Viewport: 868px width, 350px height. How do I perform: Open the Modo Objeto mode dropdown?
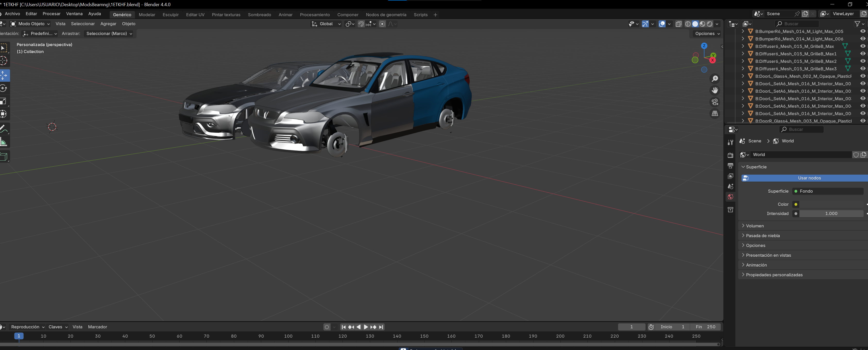30,24
